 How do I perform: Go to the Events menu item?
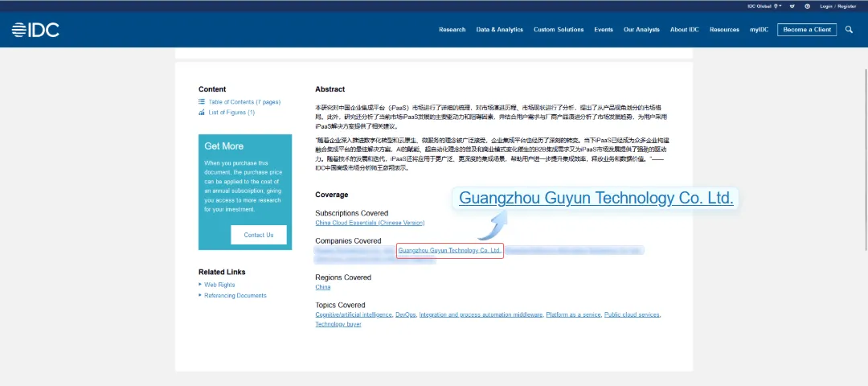tap(604, 30)
